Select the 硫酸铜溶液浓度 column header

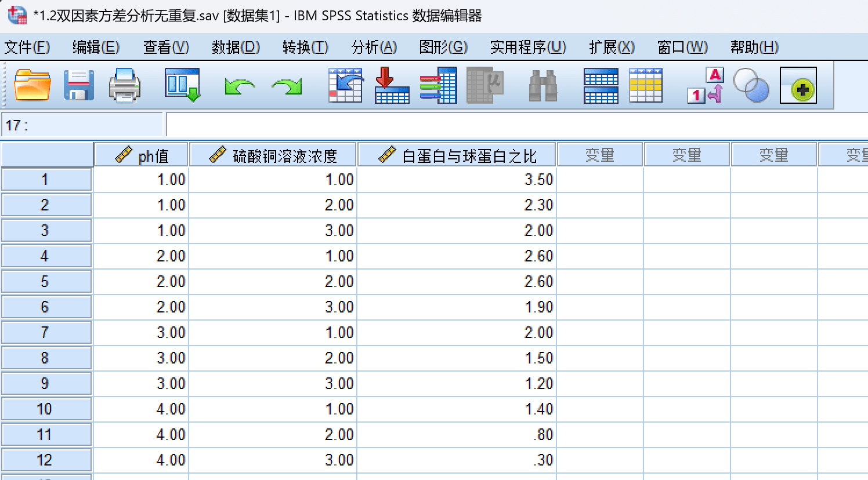(x=273, y=155)
